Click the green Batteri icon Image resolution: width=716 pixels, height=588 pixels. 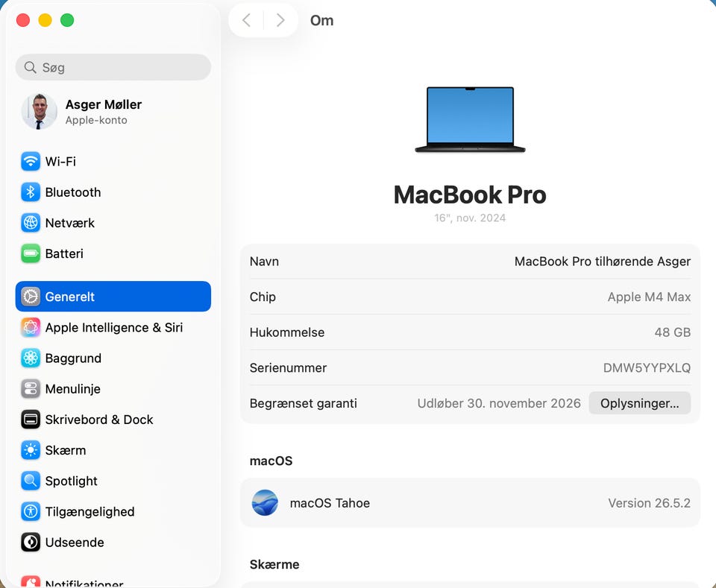(31, 253)
